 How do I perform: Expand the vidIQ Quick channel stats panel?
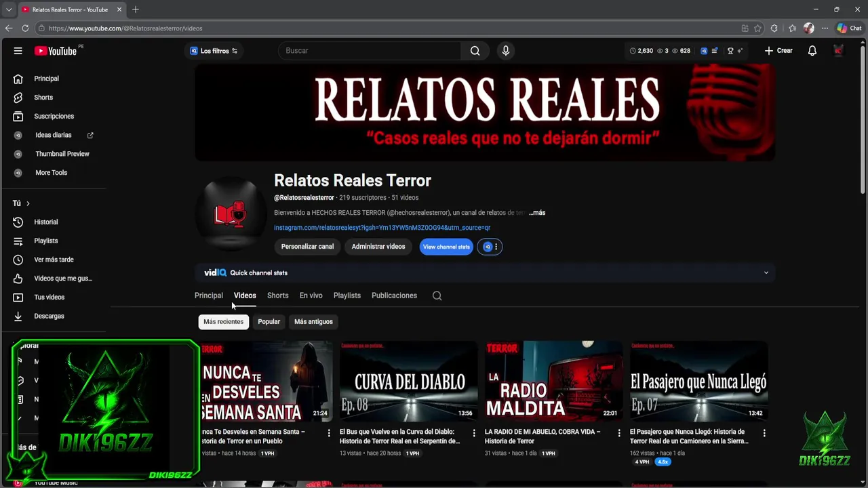766,273
